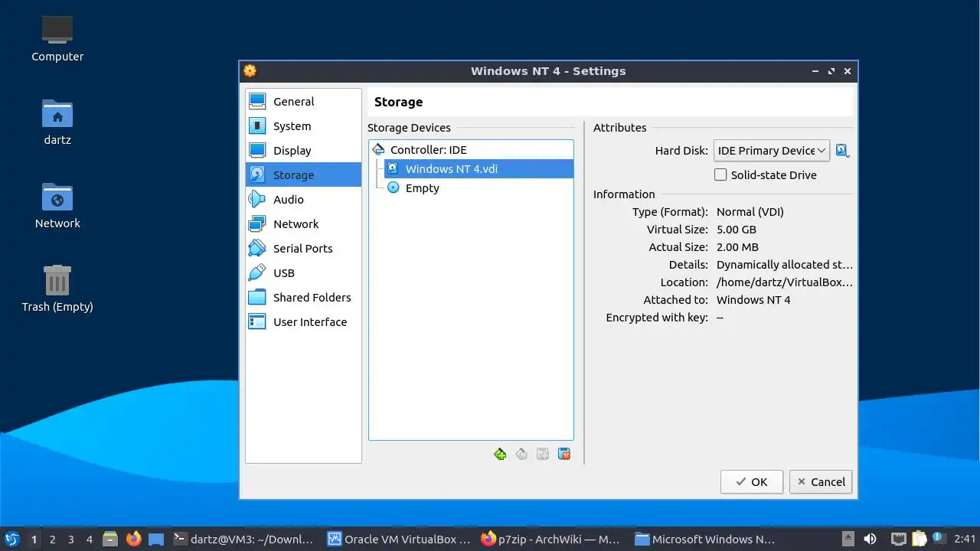Click OK to save settings

pos(751,481)
